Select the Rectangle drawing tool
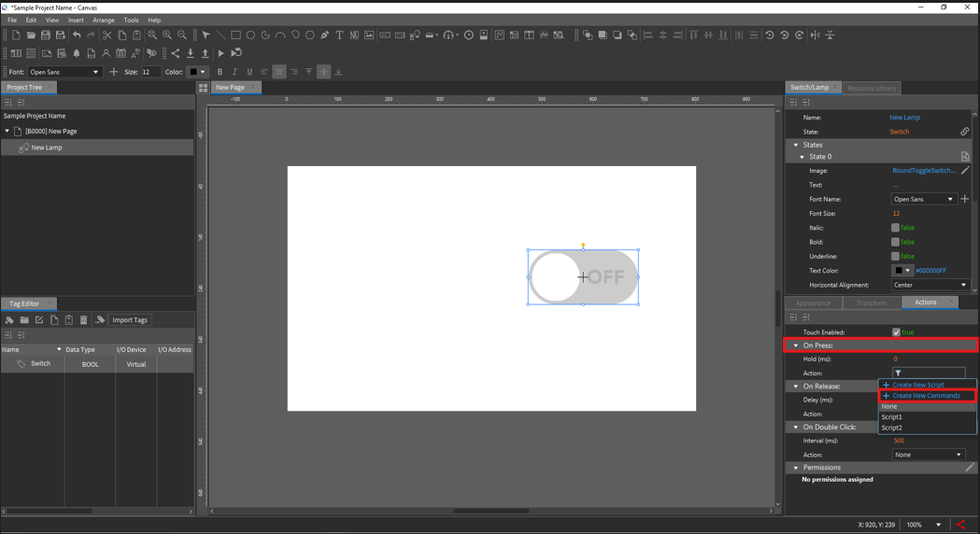The width and height of the screenshot is (980, 534). (235, 35)
